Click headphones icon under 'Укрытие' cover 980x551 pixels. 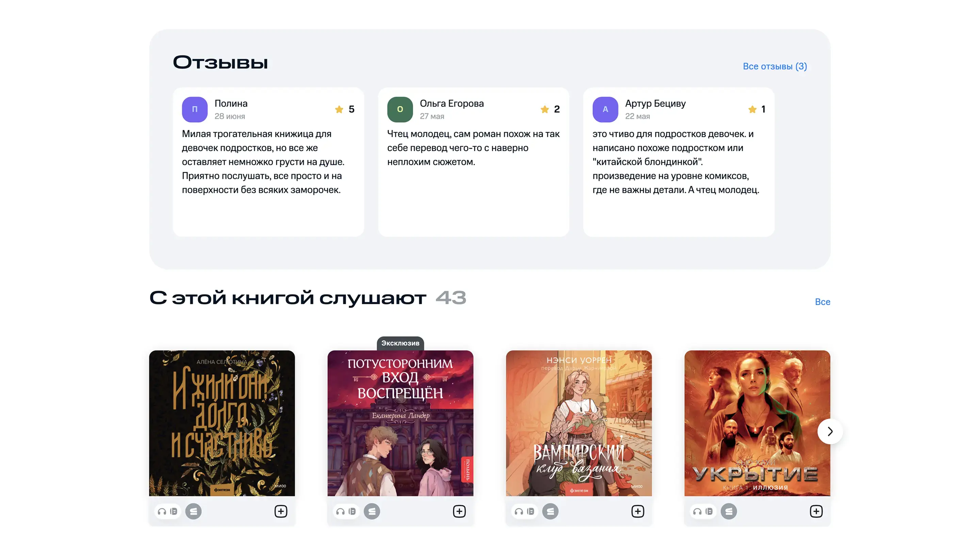(697, 512)
